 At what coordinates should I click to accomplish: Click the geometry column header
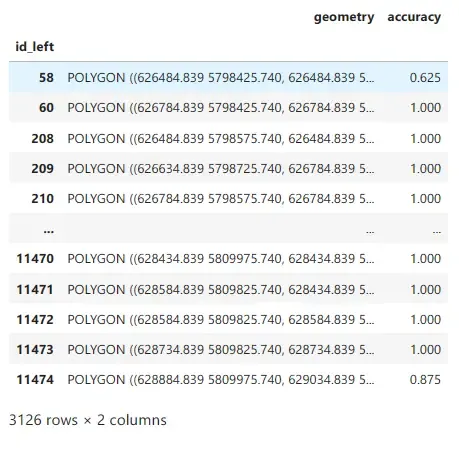(x=344, y=17)
